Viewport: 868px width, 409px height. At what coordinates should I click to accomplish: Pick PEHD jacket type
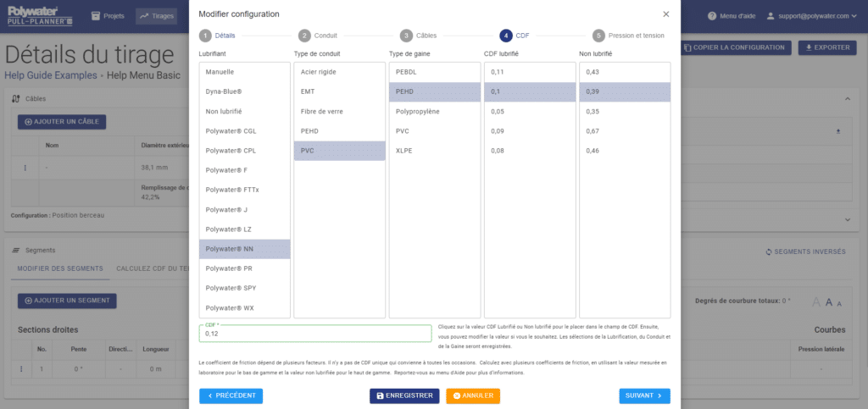tap(435, 91)
